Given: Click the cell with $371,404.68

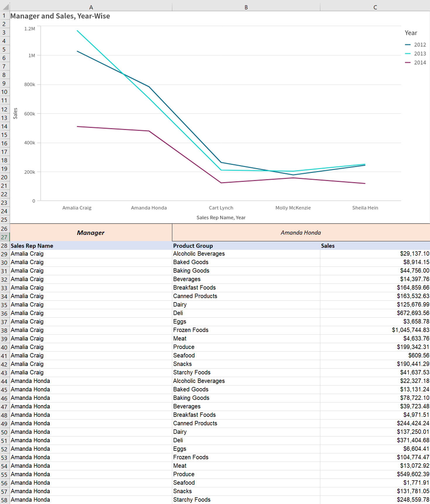Looking at the screenshot, I should click(375, 440).
